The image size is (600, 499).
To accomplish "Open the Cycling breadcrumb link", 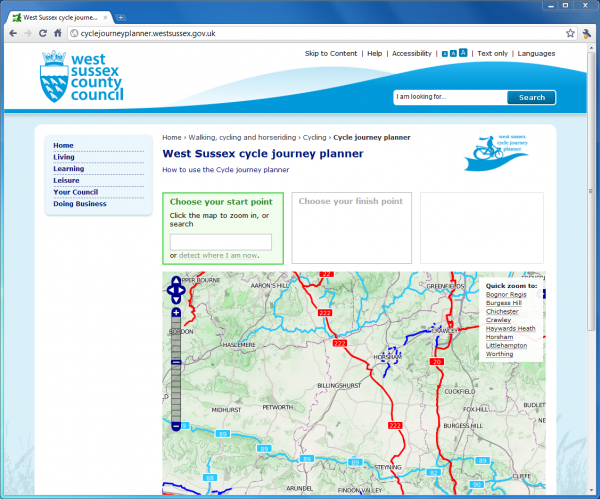I will (x=315, y=137).
